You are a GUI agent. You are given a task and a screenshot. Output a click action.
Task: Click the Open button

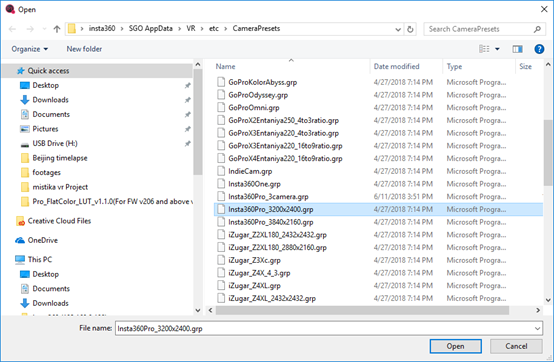(455, 346)
